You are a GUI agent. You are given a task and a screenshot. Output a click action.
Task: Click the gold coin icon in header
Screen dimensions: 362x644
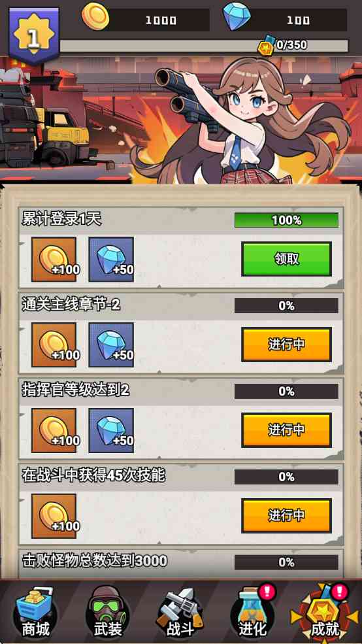coord(95,16)
